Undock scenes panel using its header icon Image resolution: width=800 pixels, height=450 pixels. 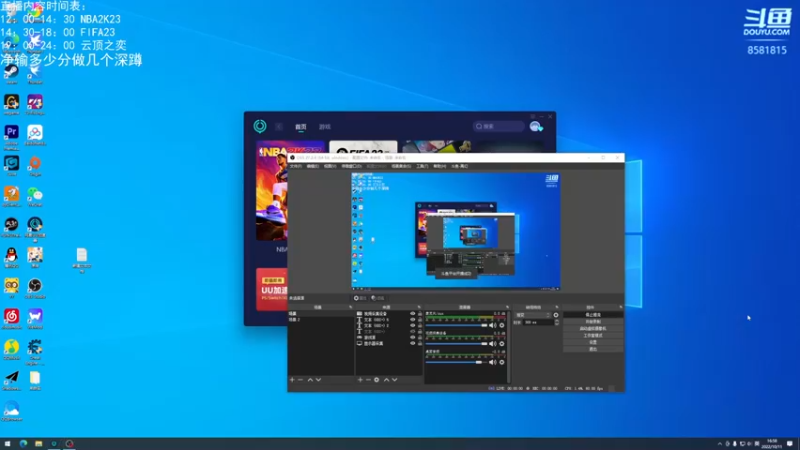pos(351,307)
